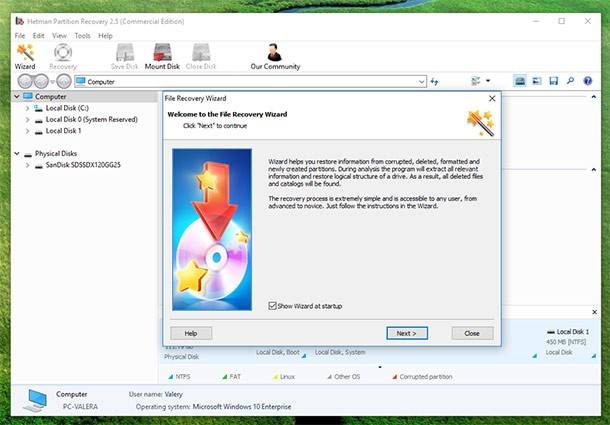Click the FAT legend entry
610x425 pixels.
pyautogui.click(x=231, y=377)
